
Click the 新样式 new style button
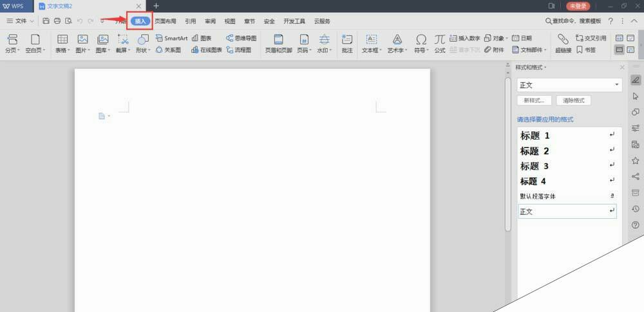coord(534,100)
